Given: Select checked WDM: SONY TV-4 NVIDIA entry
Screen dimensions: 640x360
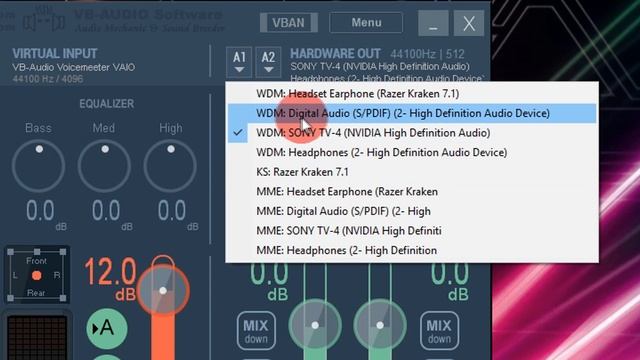Looking at the screenshot, I should pos(412,133).
